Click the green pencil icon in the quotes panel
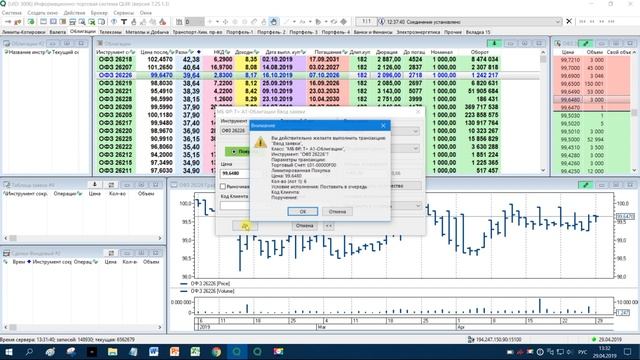Image resolution: width=640 pixels, height=360 pixels. click(x=585, y=43)
